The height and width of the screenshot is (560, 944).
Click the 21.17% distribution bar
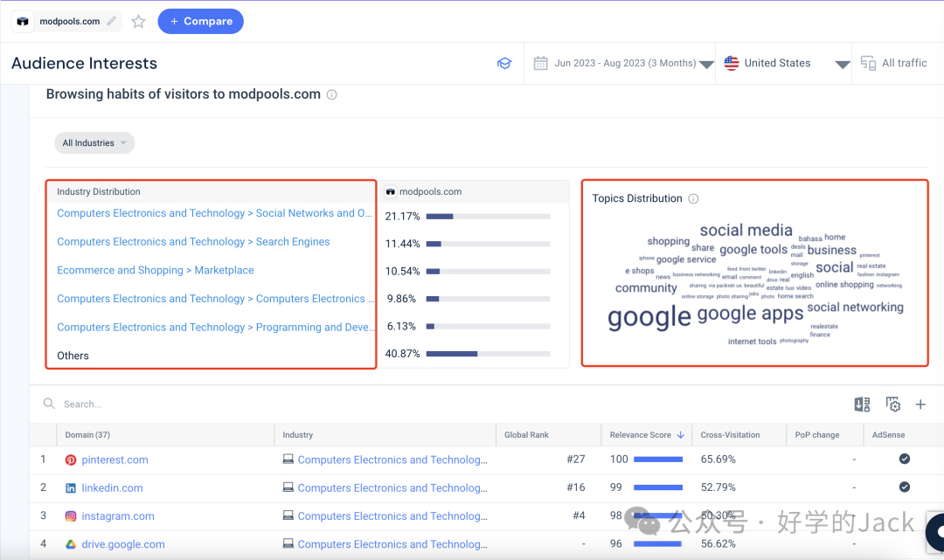coord(489,217)
